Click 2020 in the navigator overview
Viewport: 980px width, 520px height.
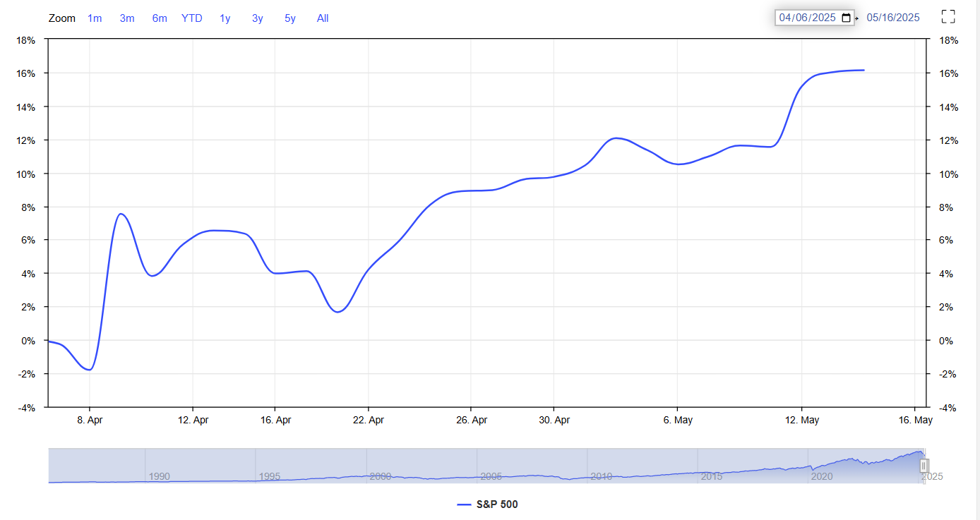click(x=822, y=476)
